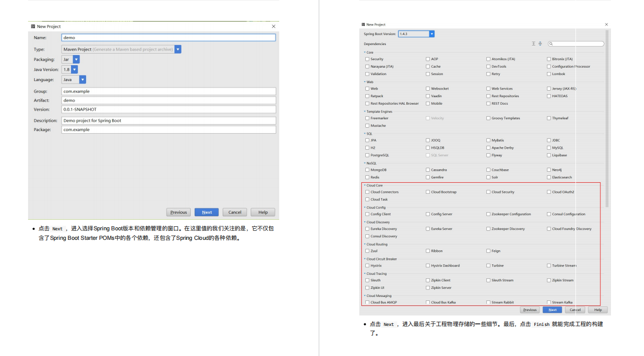Screen dimensions: 644x356
Task: Click the Previous button in the dependencies dialog
Action: 529,309
